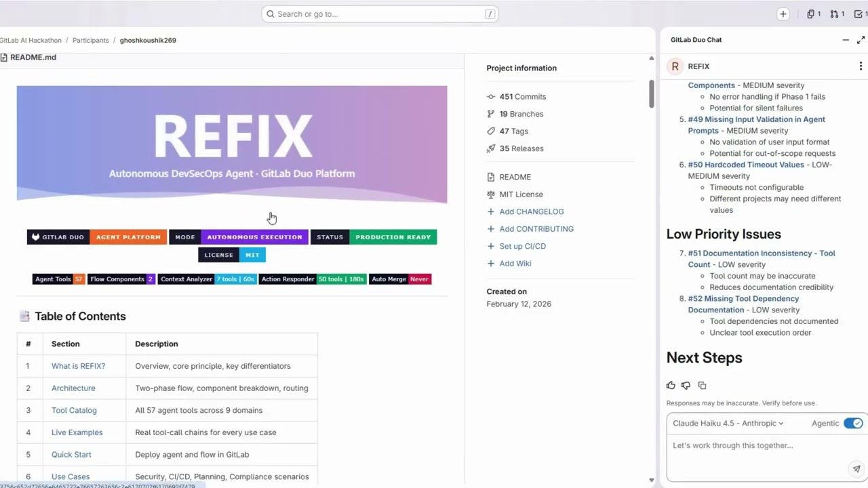
Task: Open Use Cases section link
Action: click(71, 477)
